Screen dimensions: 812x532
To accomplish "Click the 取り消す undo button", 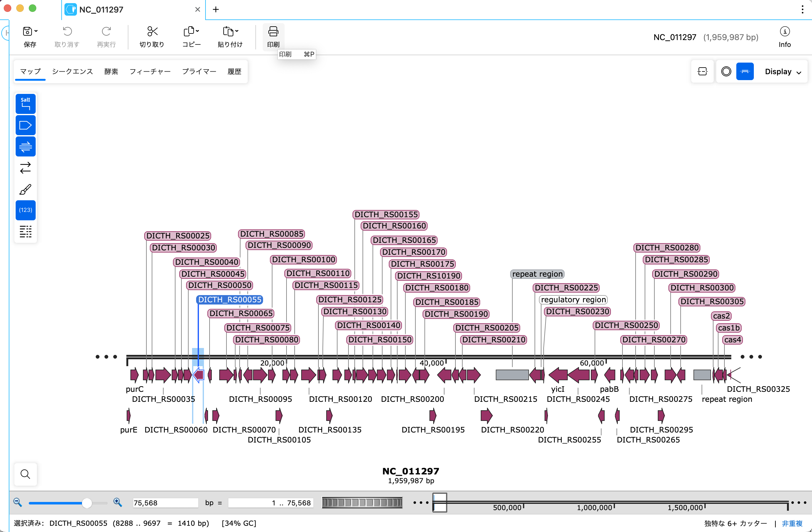I will (x=67, y=37).
